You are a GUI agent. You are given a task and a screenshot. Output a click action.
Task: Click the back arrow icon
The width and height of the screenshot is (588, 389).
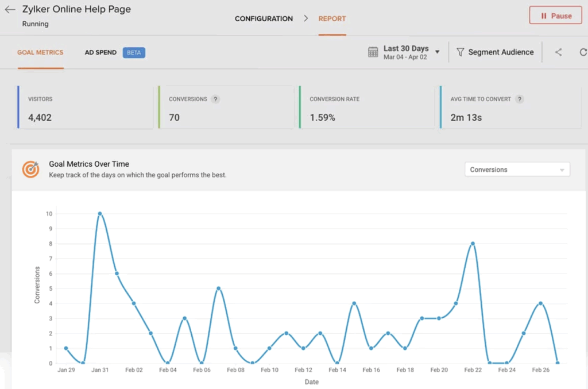click(x=10, y=10)
